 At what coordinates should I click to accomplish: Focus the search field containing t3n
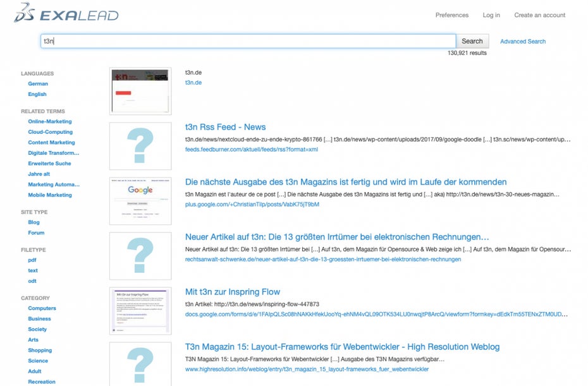(x=248, y=41)
